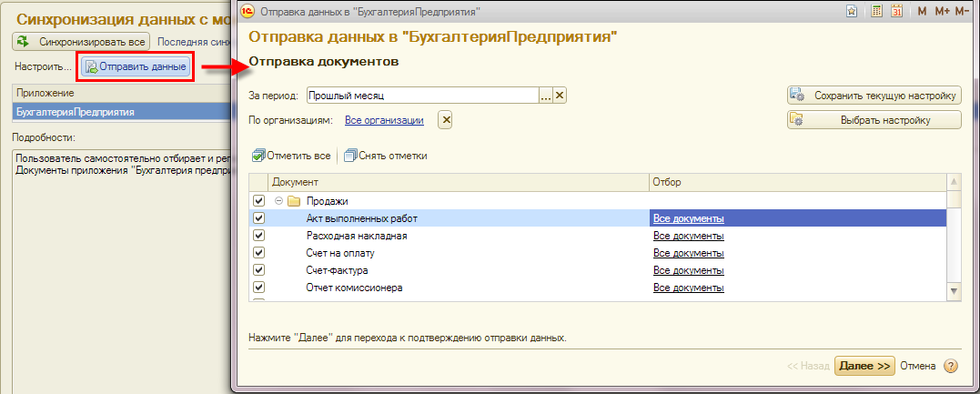980x394 pixels.
Task: Uncheck the 'Продажи' folder checkbox
Action: click(258, 201)
